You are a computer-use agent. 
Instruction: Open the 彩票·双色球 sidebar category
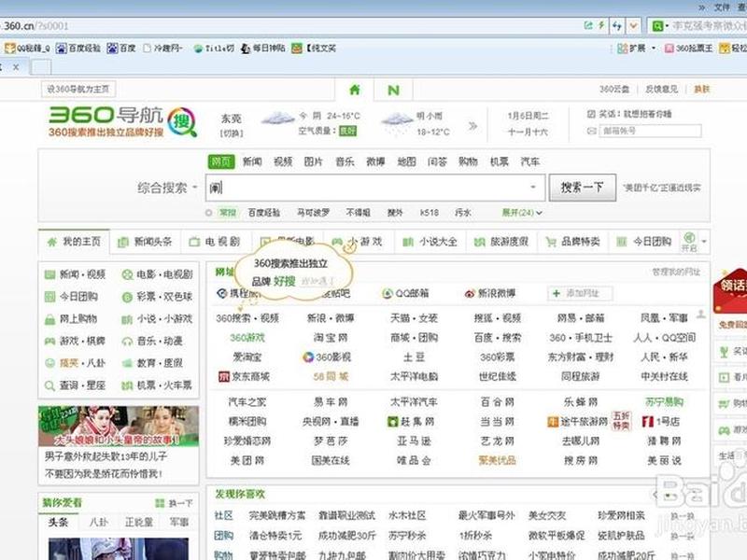coord(157,297)
